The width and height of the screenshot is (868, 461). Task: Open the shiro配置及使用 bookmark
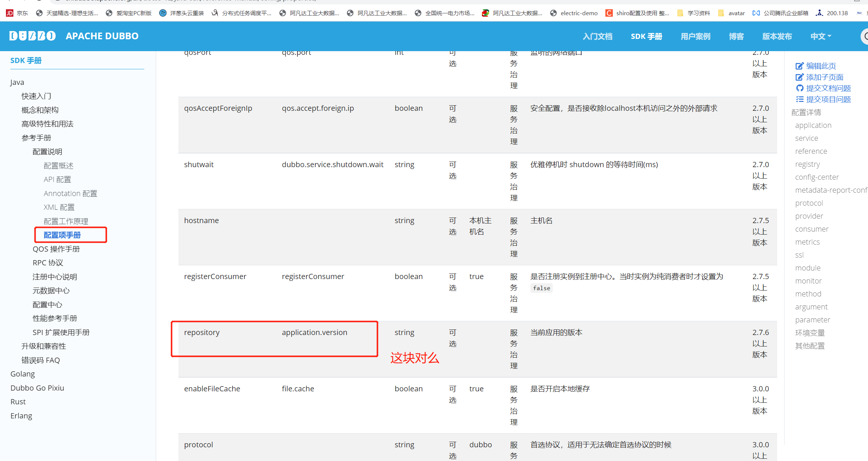638,13
